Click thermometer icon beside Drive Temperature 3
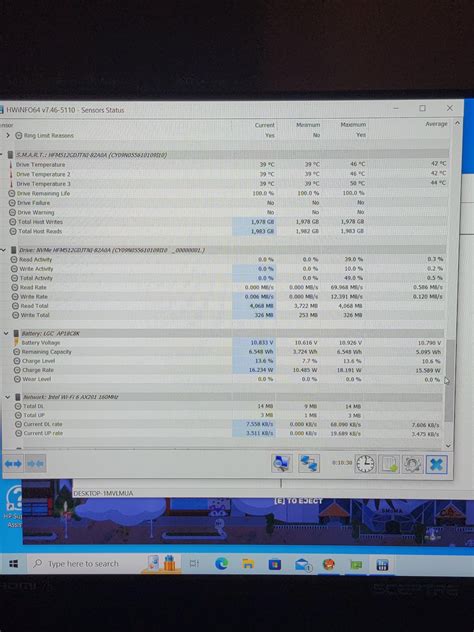Viewport: 474px width, 632px height. pyautogui.click(x=12, y=184)
